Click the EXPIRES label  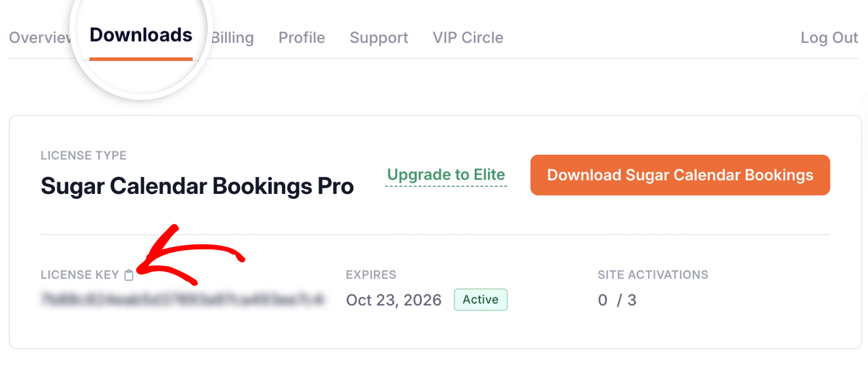click(371, 275)
